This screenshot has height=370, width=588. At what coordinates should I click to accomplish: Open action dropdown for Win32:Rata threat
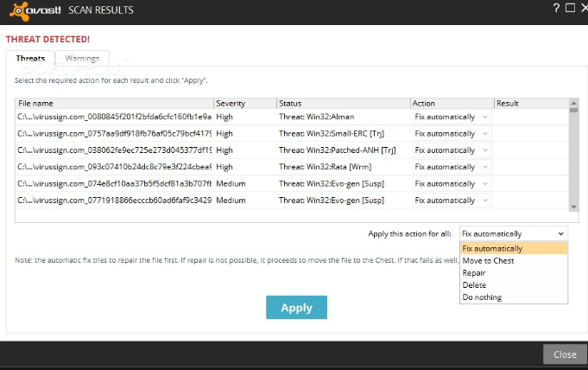(x=452, y=167)
